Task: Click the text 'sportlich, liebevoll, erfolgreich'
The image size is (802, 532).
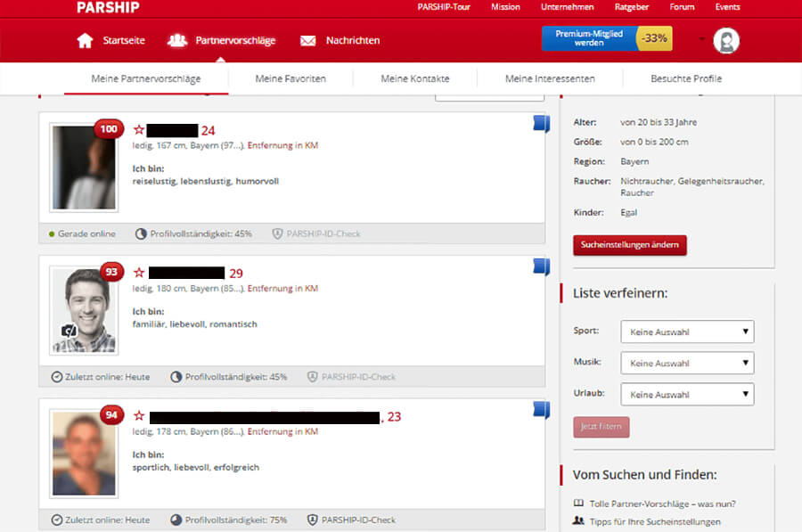Action: pos(196,468)
